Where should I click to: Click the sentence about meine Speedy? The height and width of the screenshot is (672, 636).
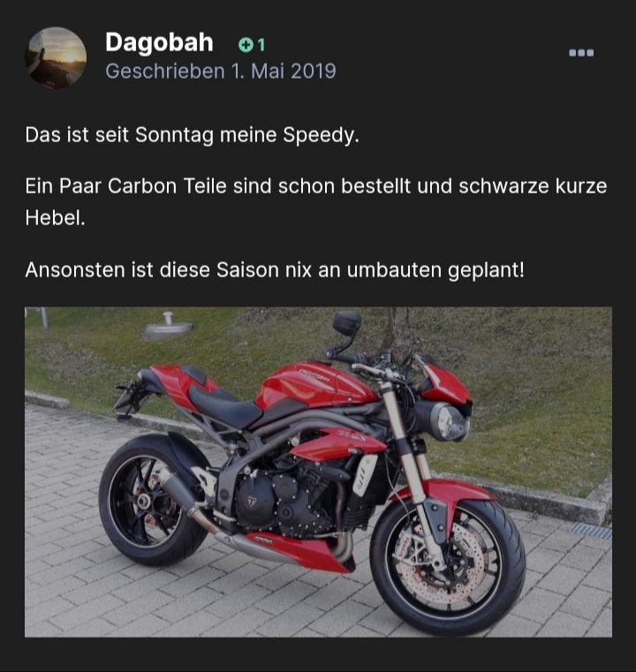pos(192,135)
